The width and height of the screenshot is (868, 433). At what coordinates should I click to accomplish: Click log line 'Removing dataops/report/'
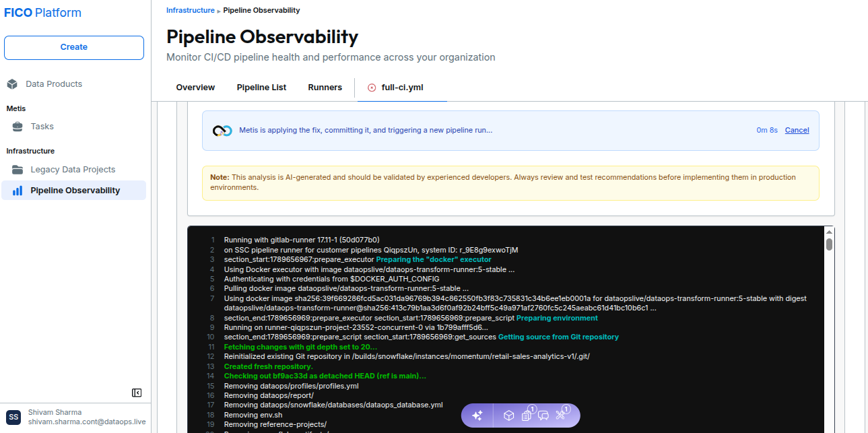click(x=269, y=395)
